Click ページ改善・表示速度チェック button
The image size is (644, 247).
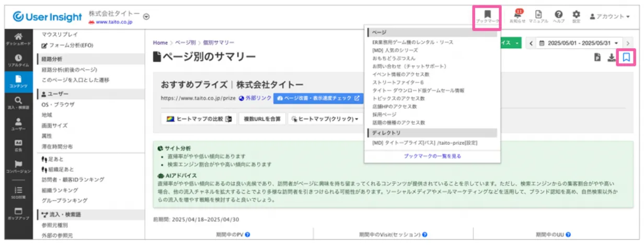pyautogui.click(x=318, y=98)
